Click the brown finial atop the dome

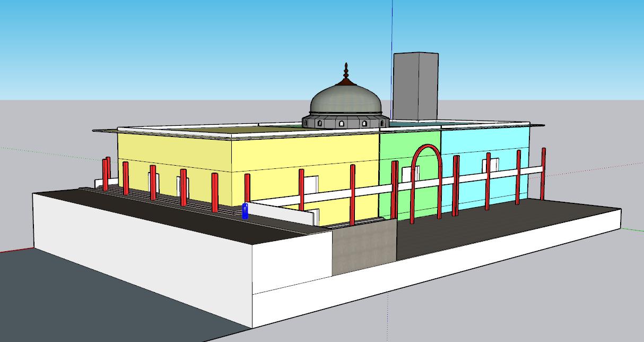point(346,75)
